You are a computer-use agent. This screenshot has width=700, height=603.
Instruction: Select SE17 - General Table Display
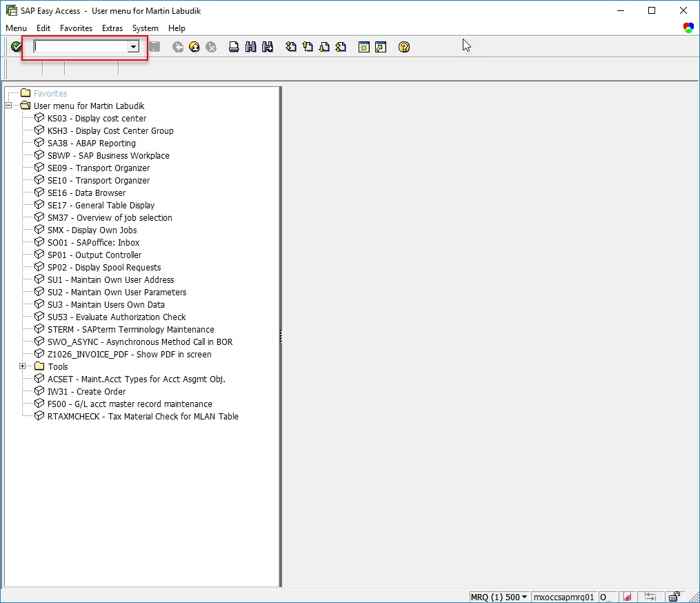pos(101,206)
